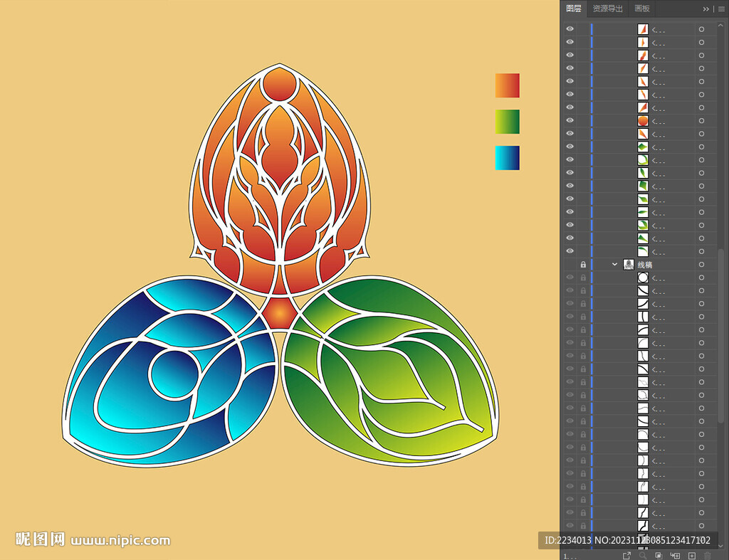Show the first sublayer under 线稿 layer
The image size is (729, 560).
coord(570,278)
